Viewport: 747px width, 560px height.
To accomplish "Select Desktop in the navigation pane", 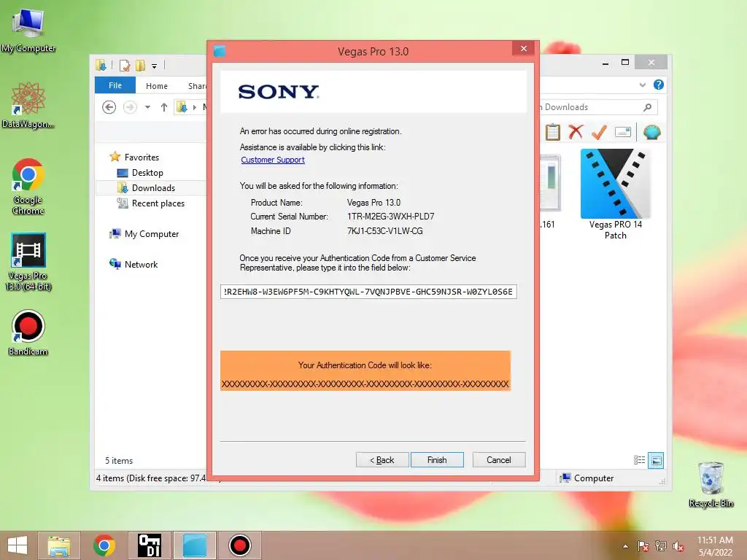I will click(x=147, y=173).
